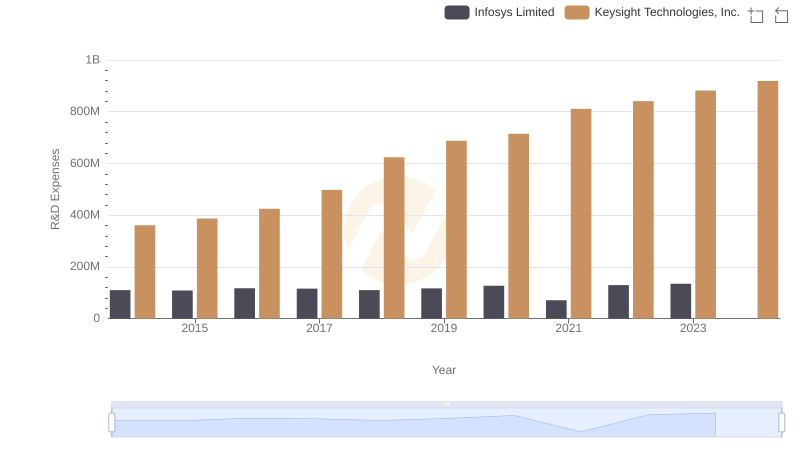Click the Infosys bar for 2015

click(182, 304)
